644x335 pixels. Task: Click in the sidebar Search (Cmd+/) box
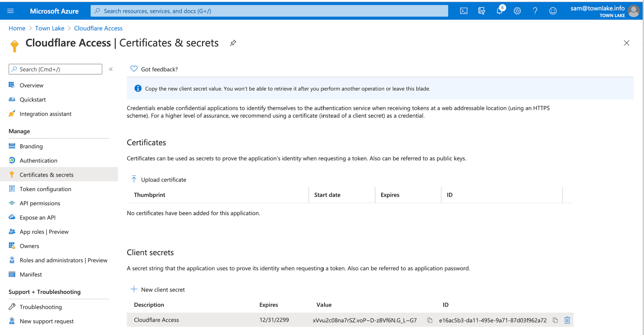pos(56,69)
